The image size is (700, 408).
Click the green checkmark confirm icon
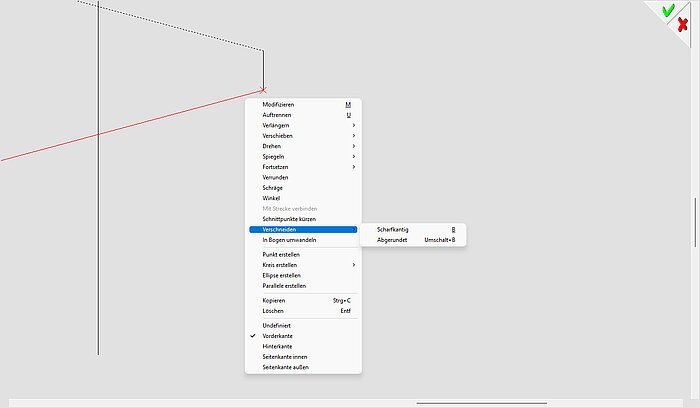coord(668,10)
